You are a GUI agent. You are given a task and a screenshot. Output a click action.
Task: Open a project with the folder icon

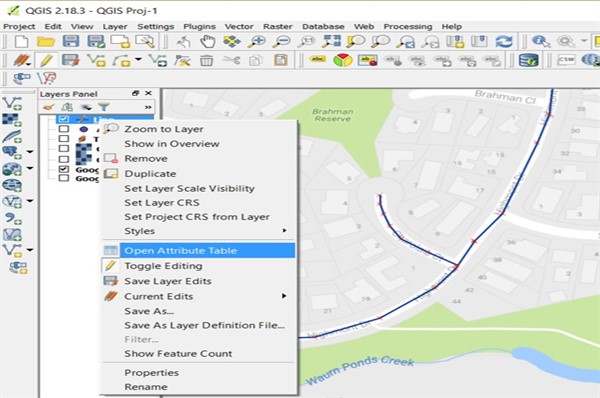click(46, 41)
